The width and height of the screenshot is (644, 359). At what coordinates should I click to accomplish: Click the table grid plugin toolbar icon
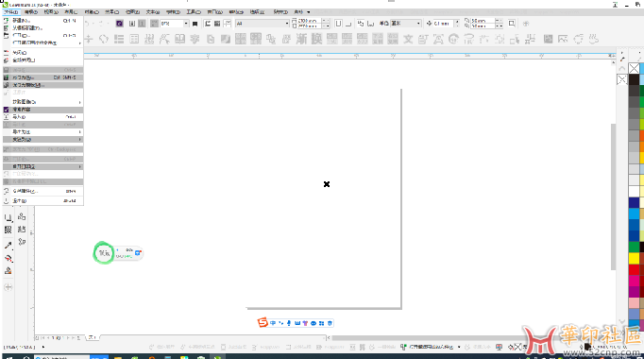click(134, 39)
